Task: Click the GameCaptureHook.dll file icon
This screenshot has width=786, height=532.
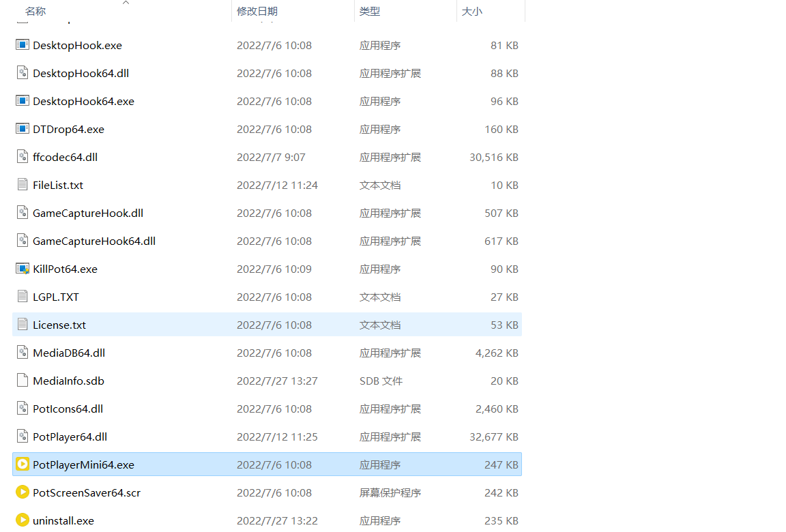Action: [x=22, y=213]
